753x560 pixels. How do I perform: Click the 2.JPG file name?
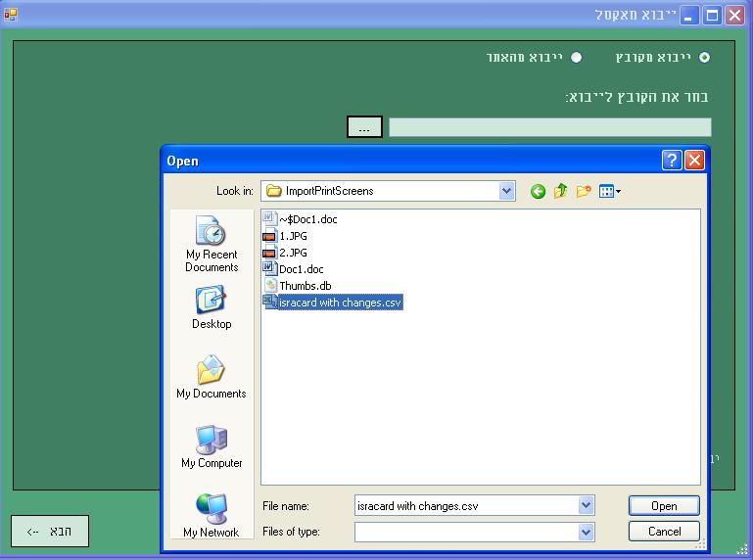pos(294,253)
